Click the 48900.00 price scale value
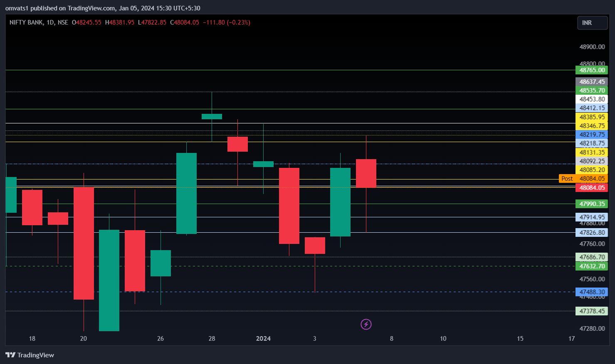The width and height of the screenshot is (615, 364). [592, 47]
